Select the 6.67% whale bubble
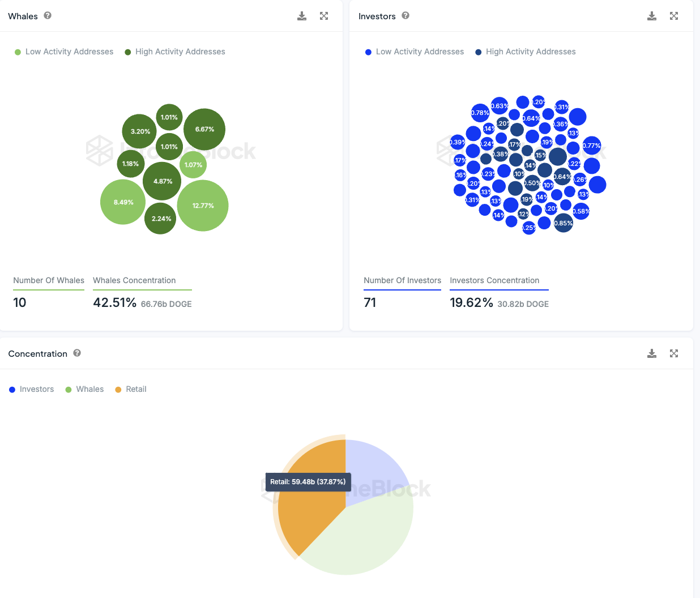The width and height of the screenshot is (700, 598). click(x=204, y=129)
